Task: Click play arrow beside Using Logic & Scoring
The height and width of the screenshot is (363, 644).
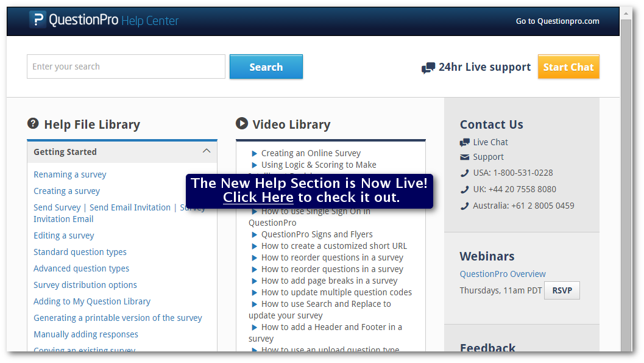Action: pos(254,165)
